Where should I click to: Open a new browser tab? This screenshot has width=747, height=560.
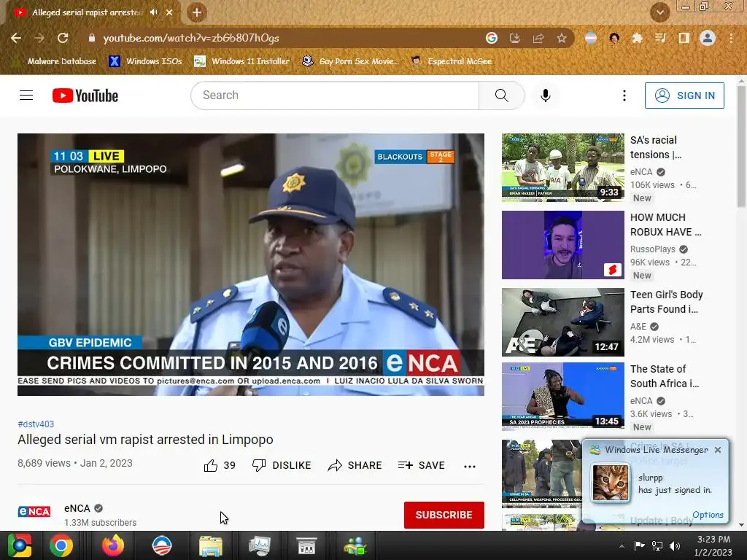click(197, 12)
